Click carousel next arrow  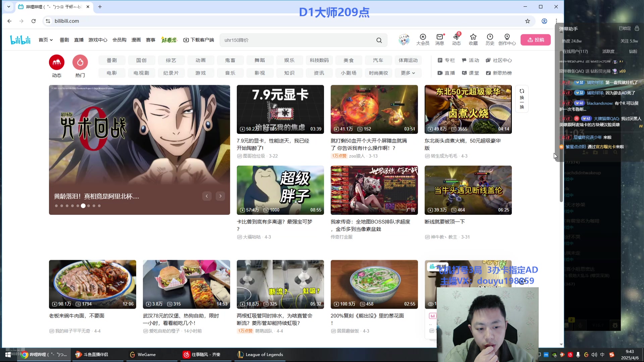coord(220,196)
